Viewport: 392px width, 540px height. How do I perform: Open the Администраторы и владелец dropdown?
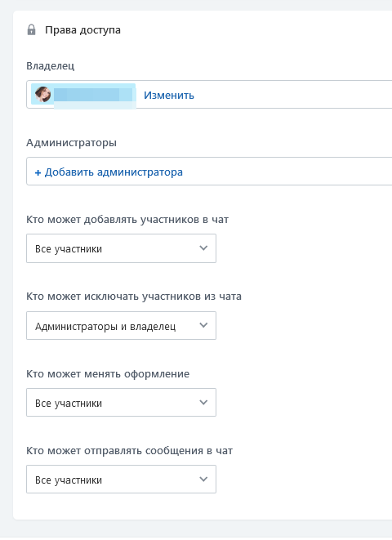pyautogui.click(x=121, y=325)
